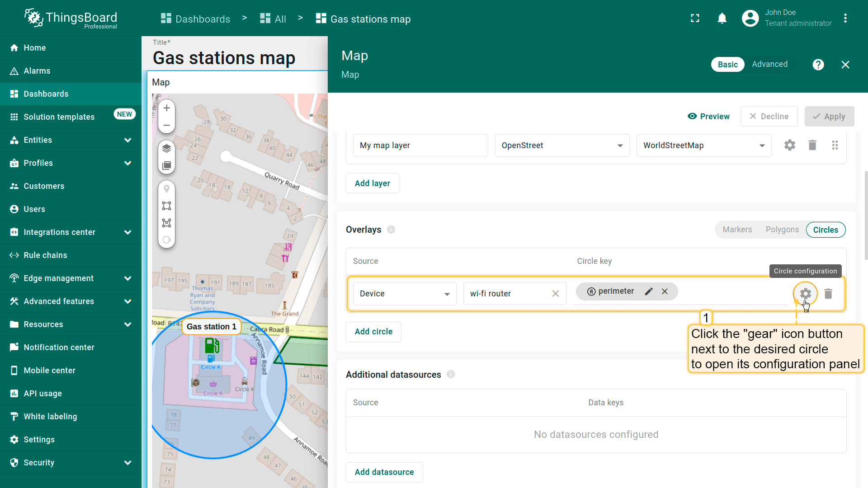Select the place marker tool on map

pyautogui.click(x=166, y=189)
